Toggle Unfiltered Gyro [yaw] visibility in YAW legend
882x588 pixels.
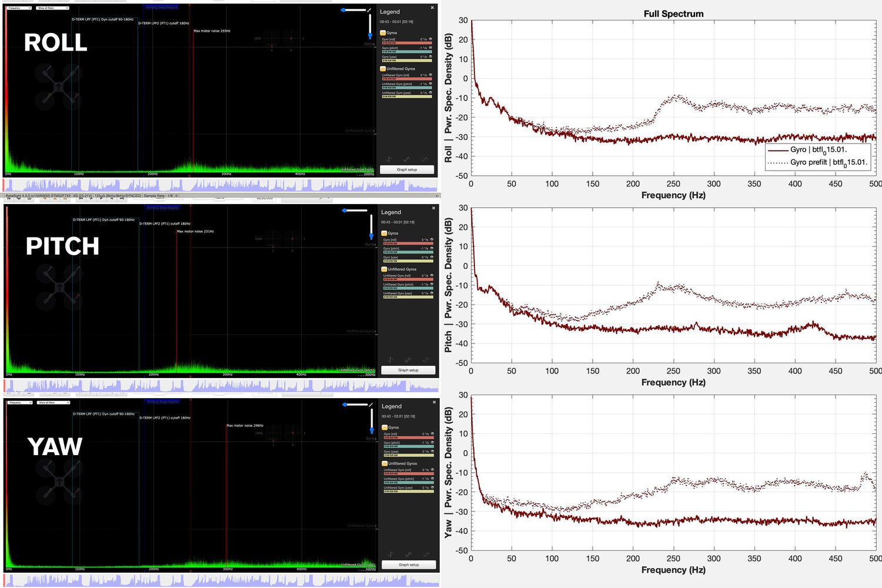tap(432, 487)
